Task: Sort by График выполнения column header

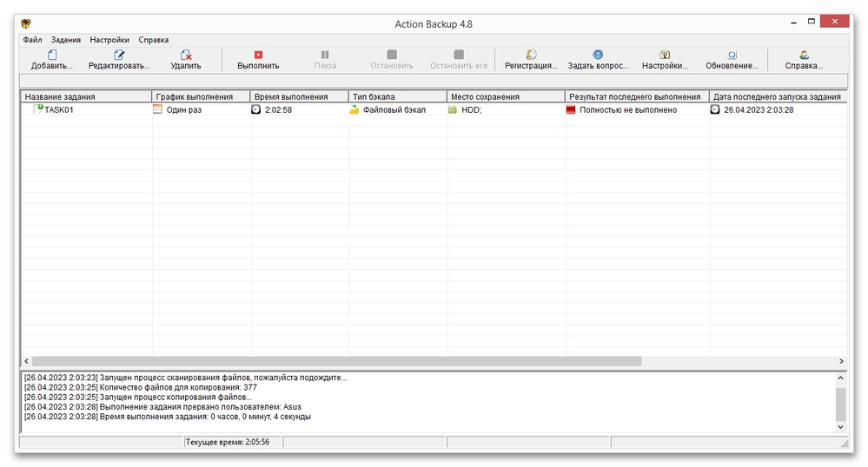Action: click(x=201, y=97)
